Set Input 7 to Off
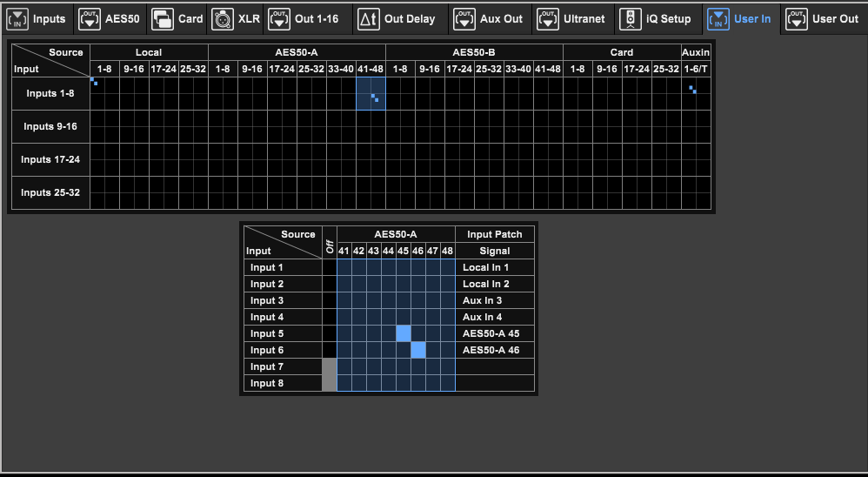Viewport: 868px width, 477px height. click(330, 366)
